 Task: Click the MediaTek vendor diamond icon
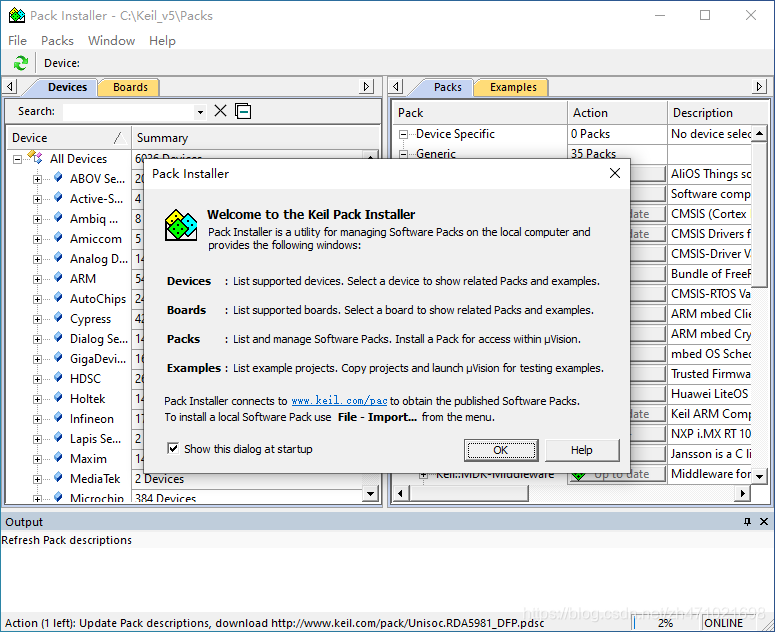click(58, 478)
